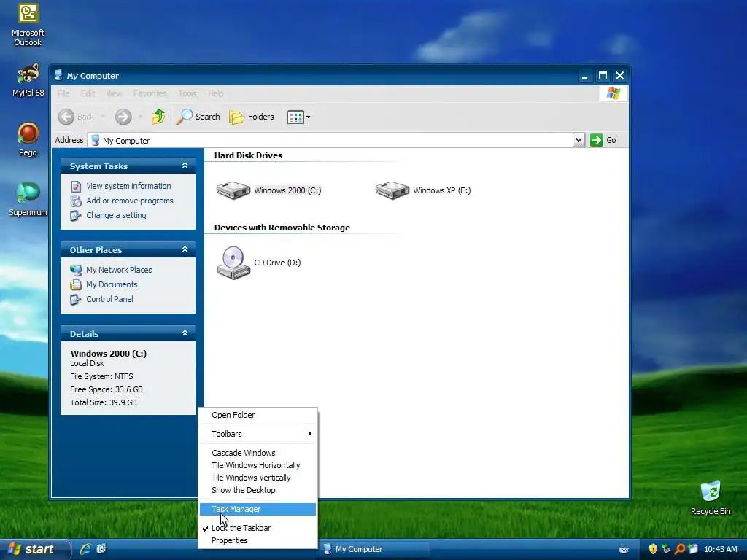Screen dimensions: 747x560
Task: Expand the Toolbars submenu
Action: 258,434
